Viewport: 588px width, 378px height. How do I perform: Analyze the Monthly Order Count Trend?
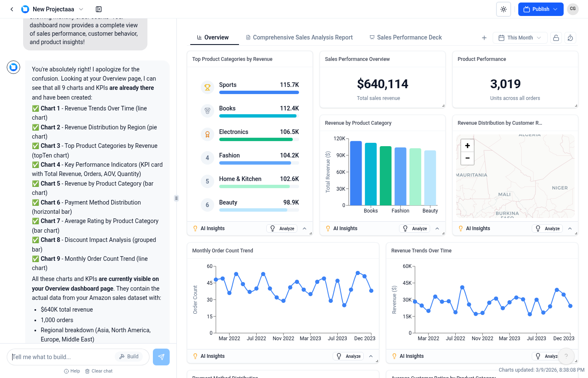click(x=348, y=356)
